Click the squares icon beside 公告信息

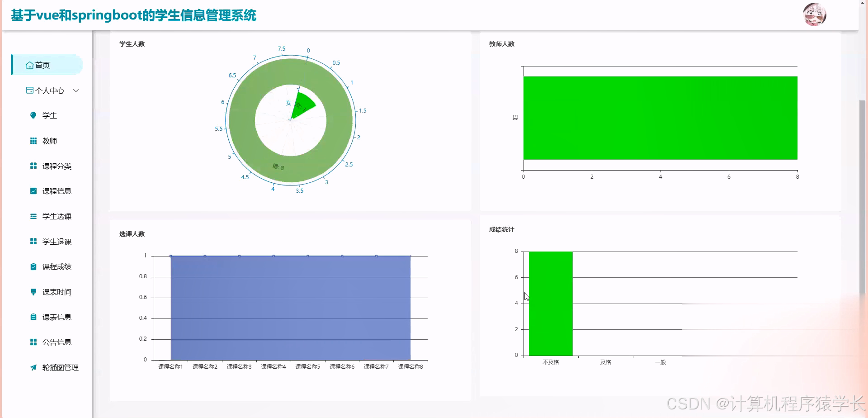pos(33,342)
